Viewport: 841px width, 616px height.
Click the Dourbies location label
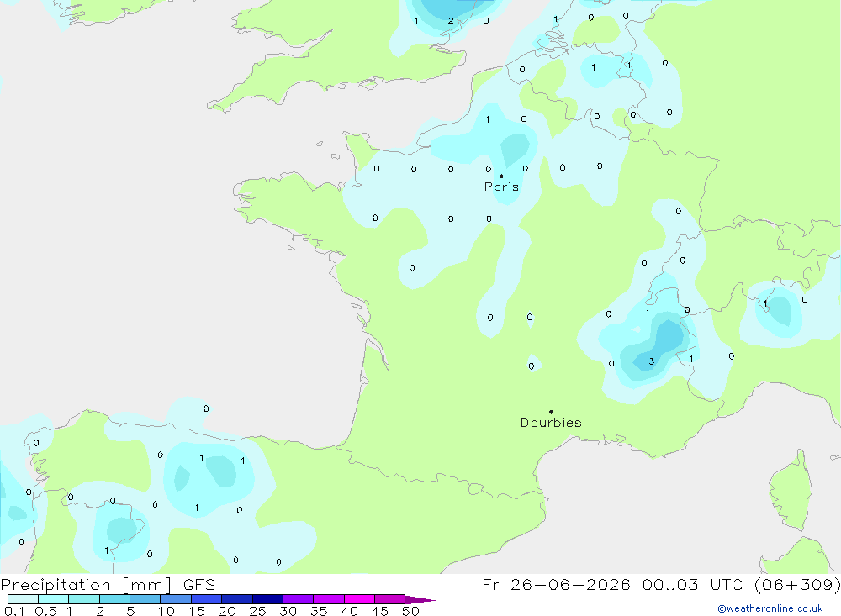(551, 423)
